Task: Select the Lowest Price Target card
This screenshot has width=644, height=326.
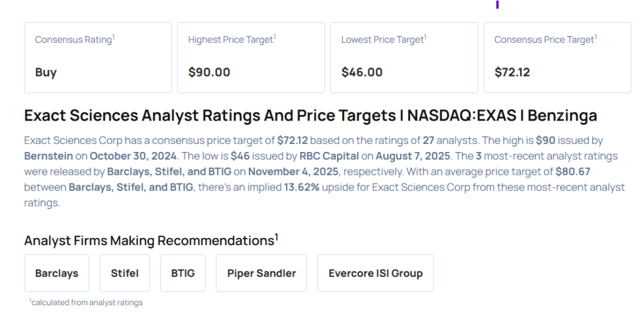Action: (x=404, y=57)
